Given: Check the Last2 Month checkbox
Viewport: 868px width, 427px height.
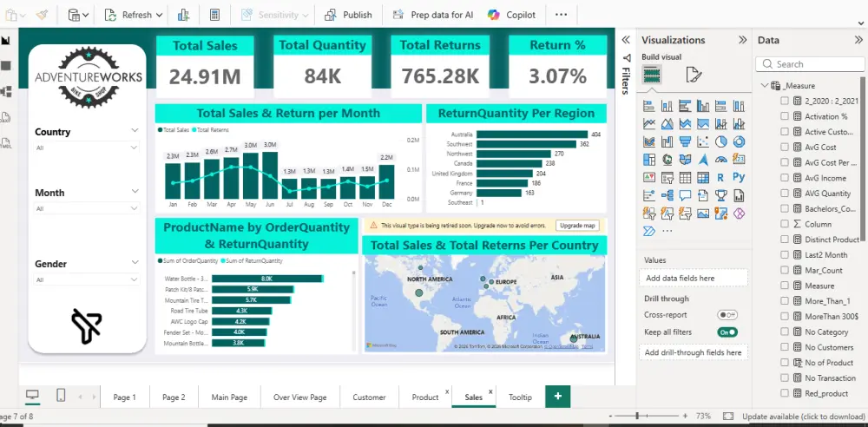Looking at the screenshot, I should (785, 255).
